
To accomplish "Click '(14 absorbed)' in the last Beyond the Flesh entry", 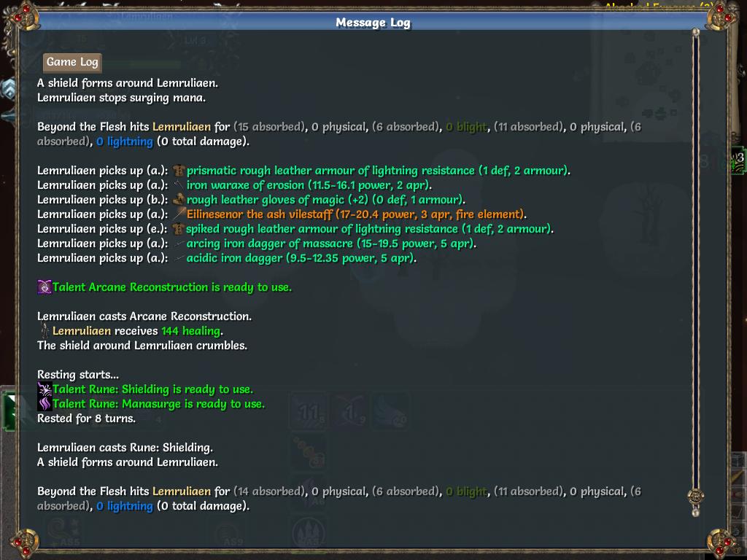I will 270,491.
